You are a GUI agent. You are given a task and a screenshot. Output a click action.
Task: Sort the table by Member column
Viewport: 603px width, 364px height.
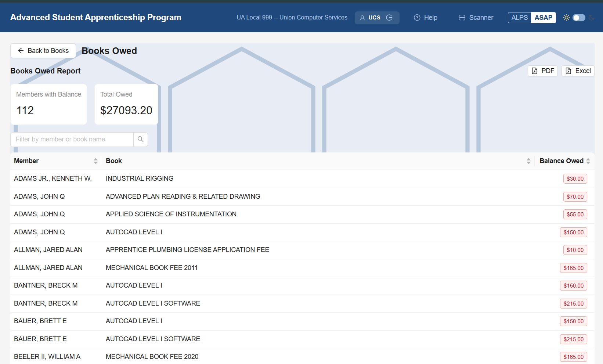56,161
